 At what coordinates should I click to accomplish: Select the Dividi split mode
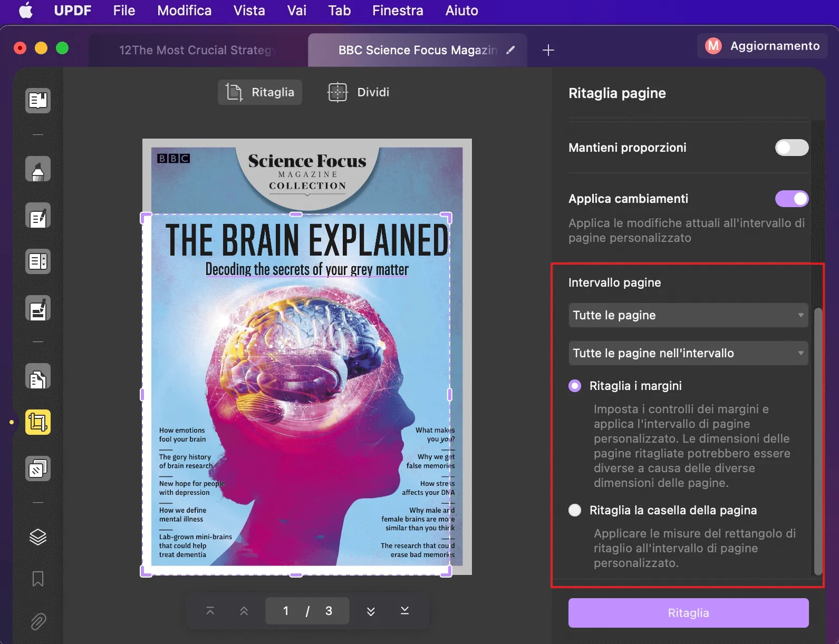(359, 92)
